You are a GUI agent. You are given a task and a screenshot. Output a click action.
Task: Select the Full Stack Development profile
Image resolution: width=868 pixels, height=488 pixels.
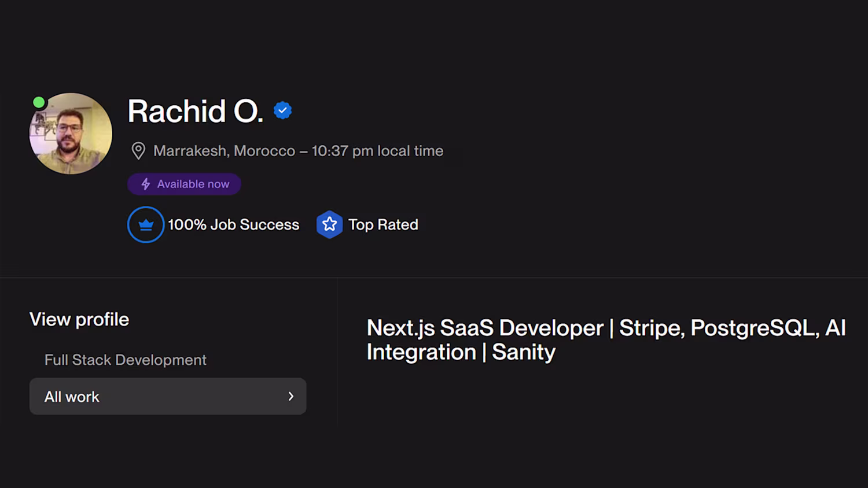(x=125, y=360)
